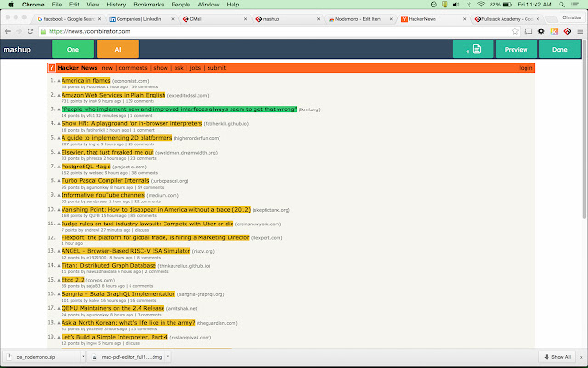Click the volume icon in menu bar

pyautogui.click(x=456, y=5)
